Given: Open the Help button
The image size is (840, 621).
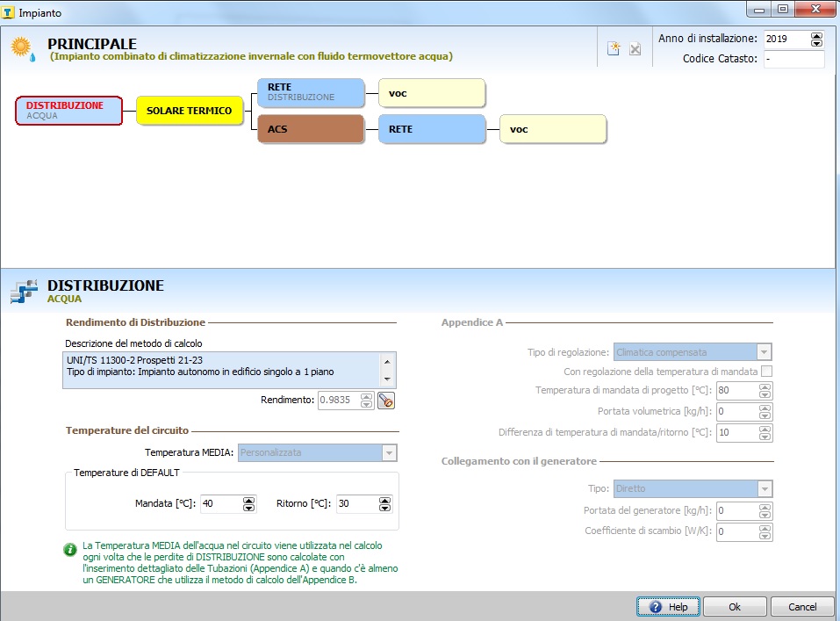Looking at the screenshot, I should pos(668,607).
